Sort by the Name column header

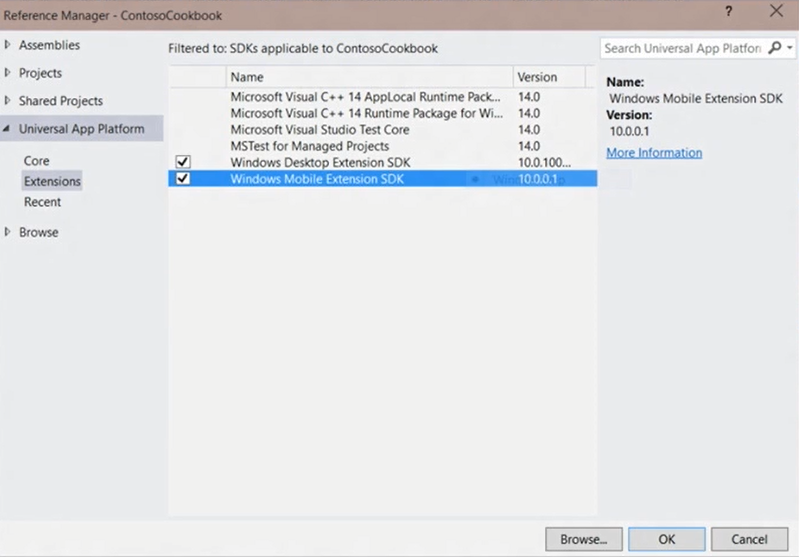(369, 77)
